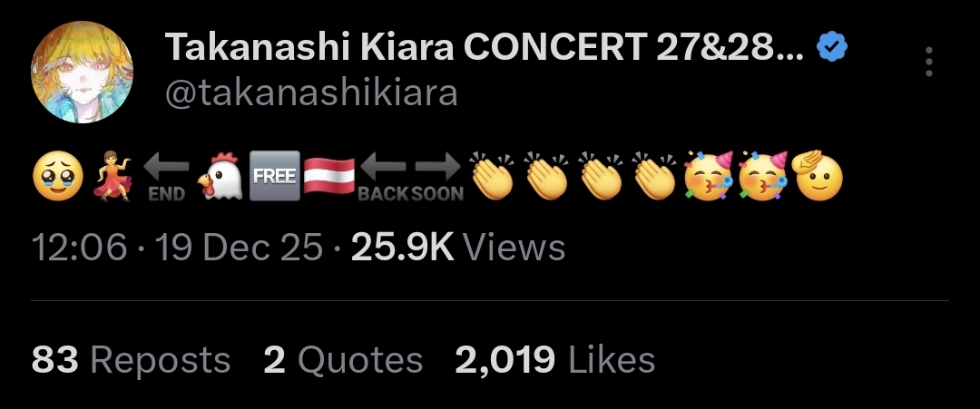This screenshot has width=980, height=409.
Task: View the 2 Quotes list
Action: pos(343,360)
